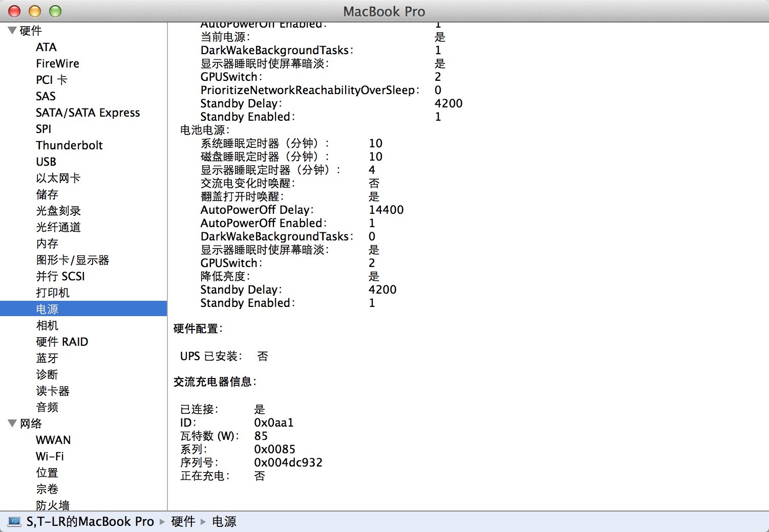Select the SPI sidebar item
Image resolution: width=769 pixels, height=532 pixels.
click(44, 129)
